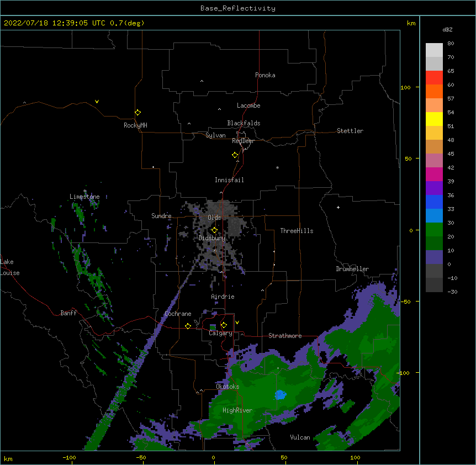This screenshot has width=476, height=465.
Task: Click the Base_Reflectivity title
Action: (238, 8)
